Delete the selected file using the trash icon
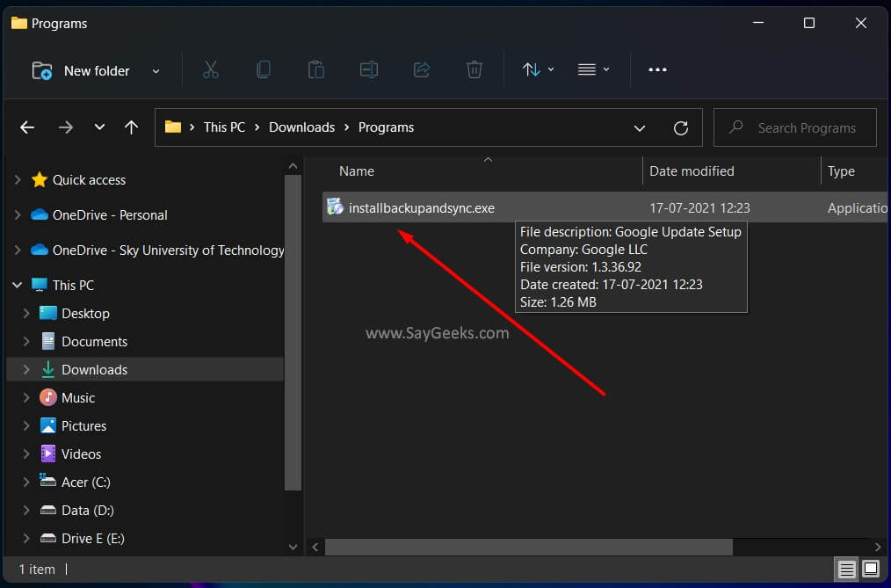This screenshot has width=891, height=588. pos(474,69)
